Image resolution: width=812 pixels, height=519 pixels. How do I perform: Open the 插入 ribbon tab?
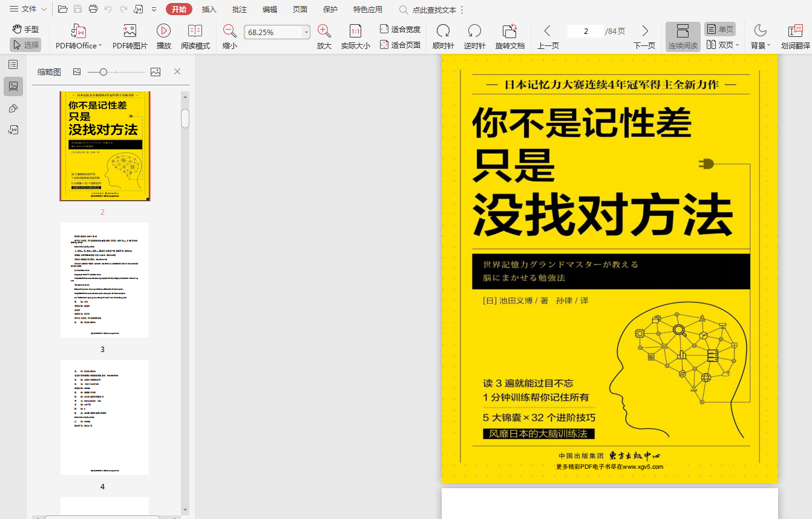[x=209, y=10]
